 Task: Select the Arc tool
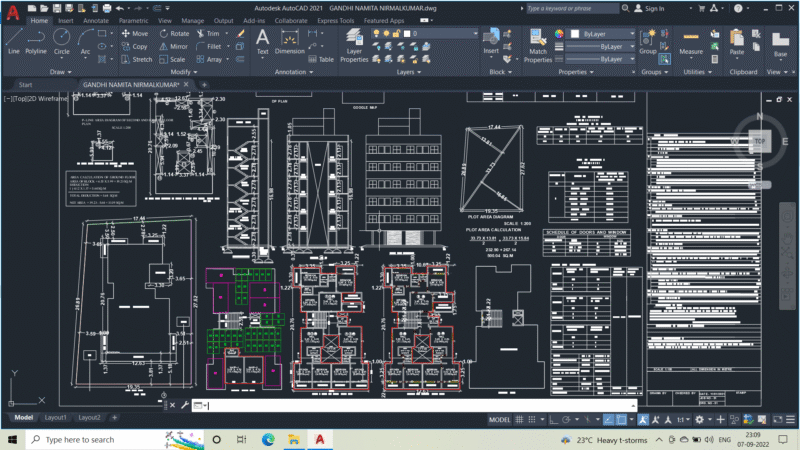coord(85,42)
